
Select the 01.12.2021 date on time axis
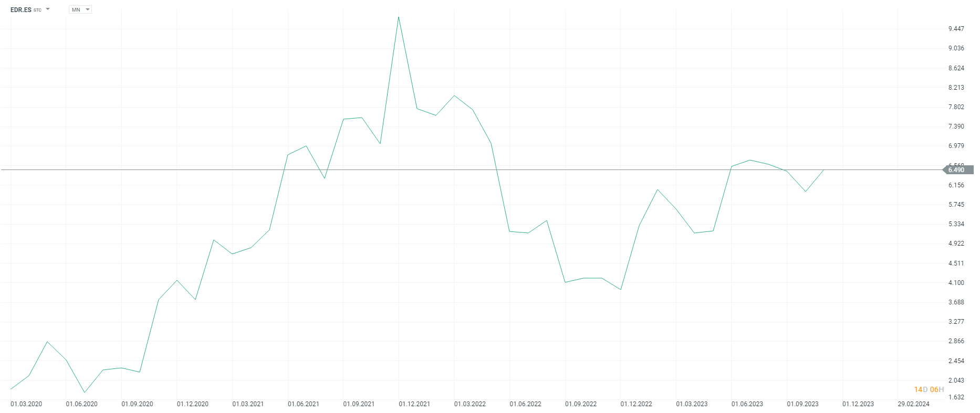[x=414, y=404]
